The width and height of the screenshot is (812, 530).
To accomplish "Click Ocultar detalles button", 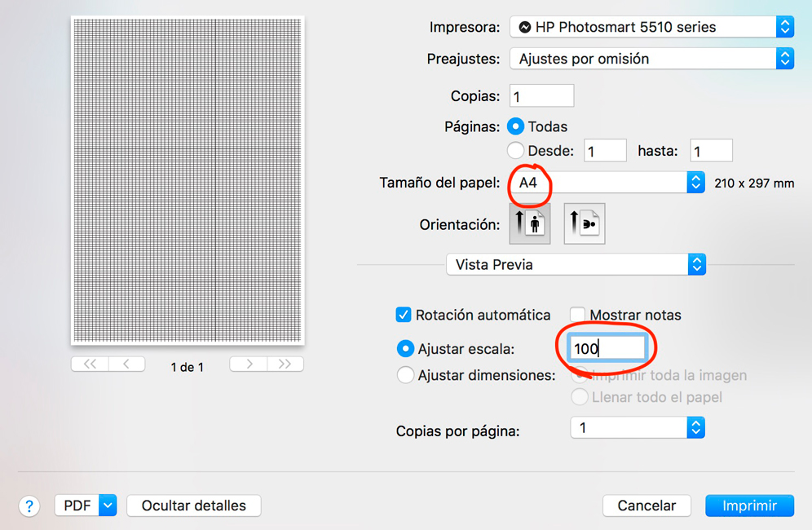I will [194, 506].
